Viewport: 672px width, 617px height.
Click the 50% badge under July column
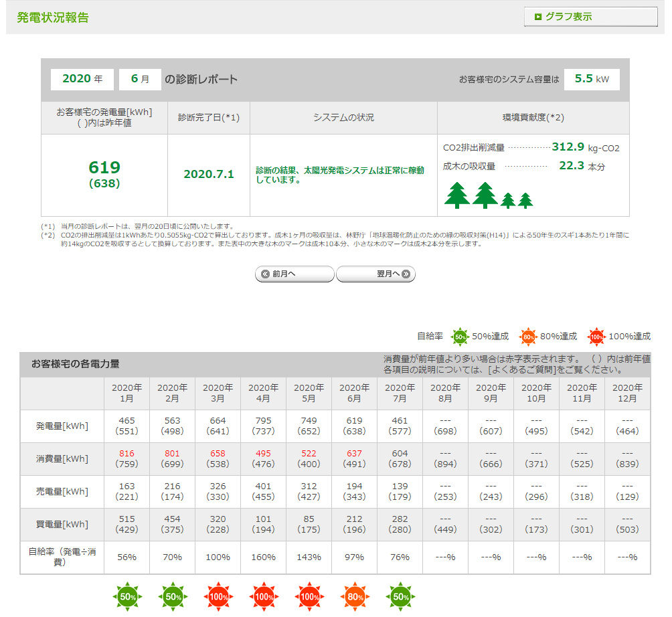400,596
